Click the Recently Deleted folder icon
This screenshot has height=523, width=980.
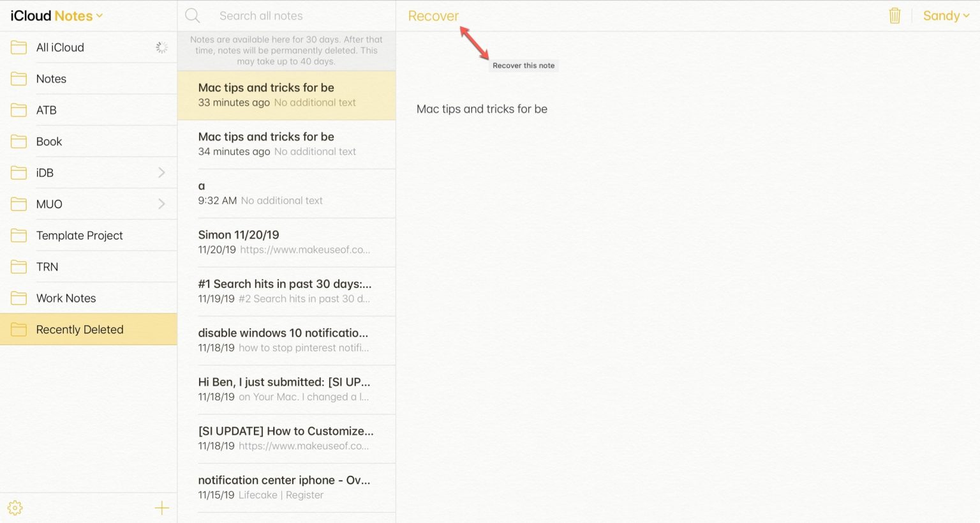(19, 330)
